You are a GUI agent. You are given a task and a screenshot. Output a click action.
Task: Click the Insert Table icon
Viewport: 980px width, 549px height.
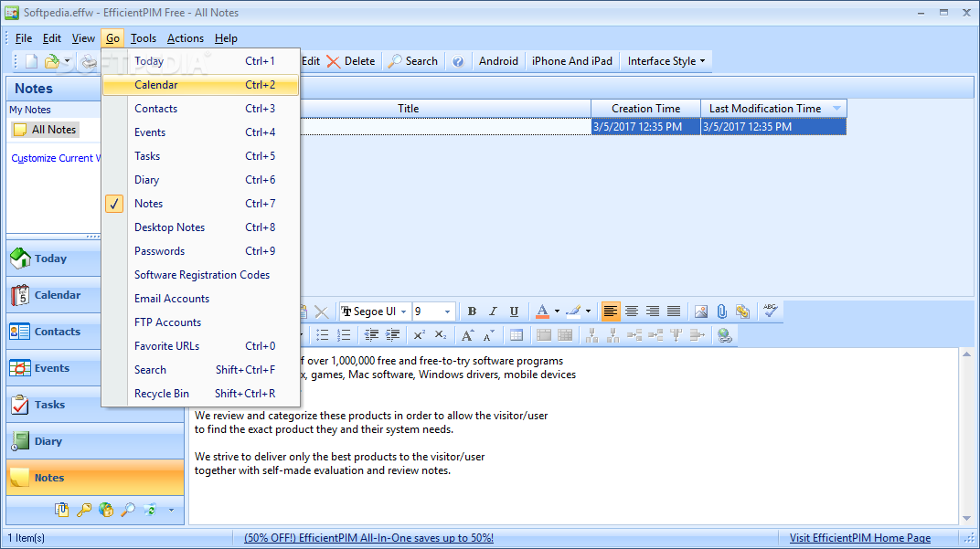[517, 335]
